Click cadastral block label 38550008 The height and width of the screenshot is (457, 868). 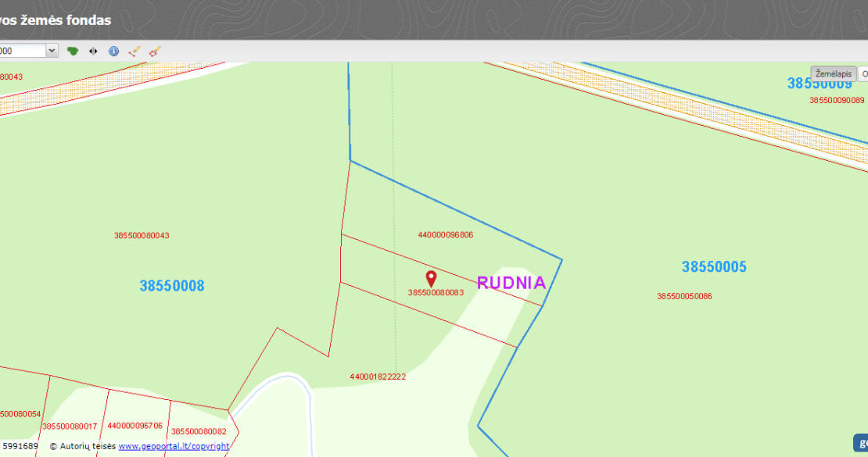171,285
